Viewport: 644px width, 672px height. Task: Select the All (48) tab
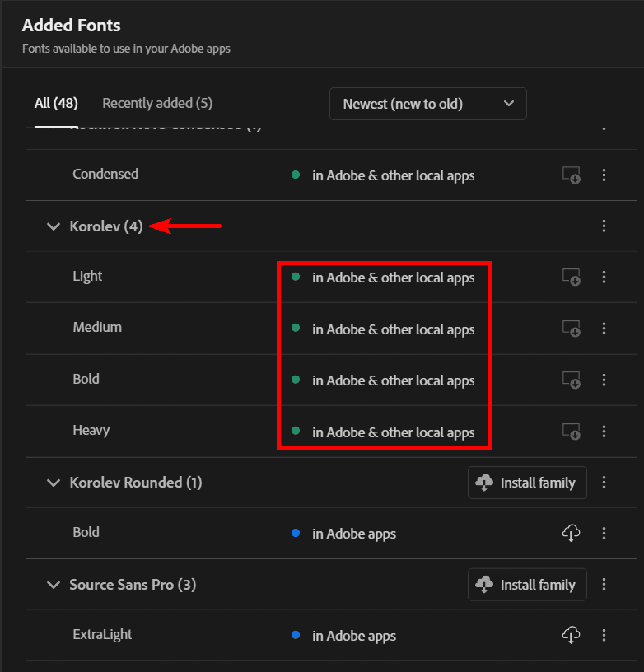[56, 103]
